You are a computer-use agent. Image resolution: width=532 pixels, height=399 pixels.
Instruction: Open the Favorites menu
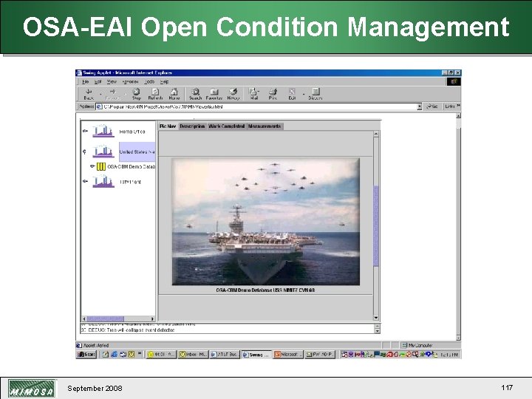[x=130, y=82]
